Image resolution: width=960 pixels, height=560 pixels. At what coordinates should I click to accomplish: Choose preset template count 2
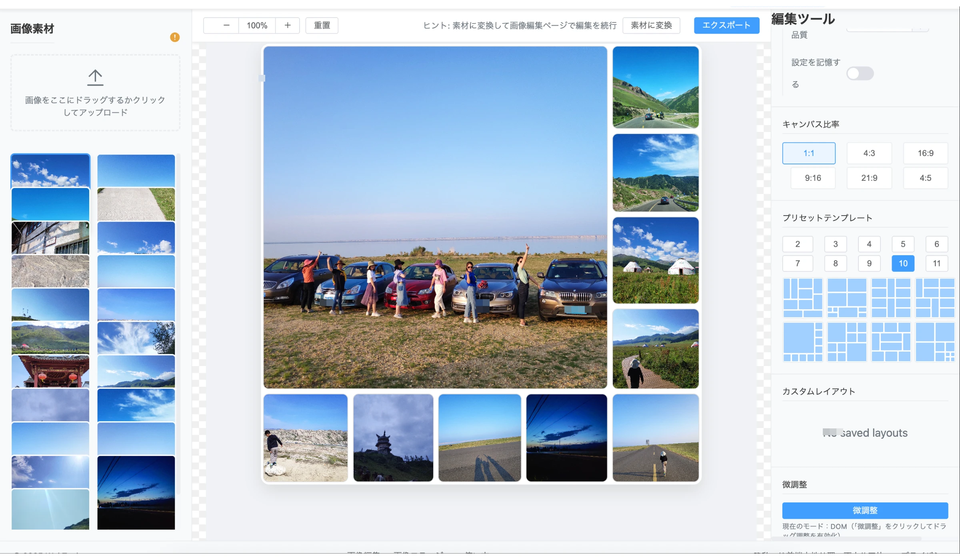(798, 244)
